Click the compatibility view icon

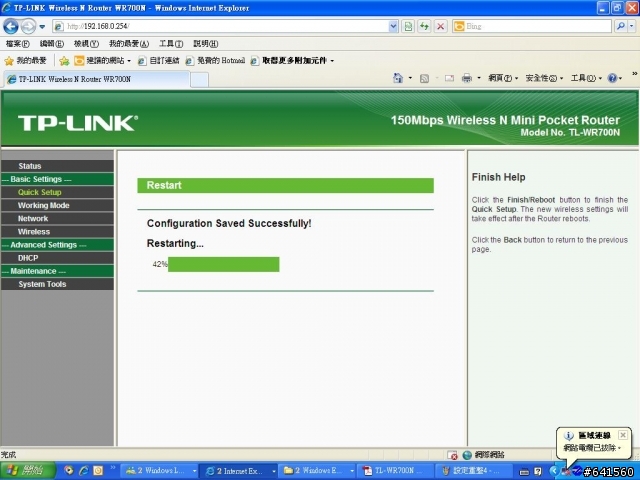coord(408,27)
